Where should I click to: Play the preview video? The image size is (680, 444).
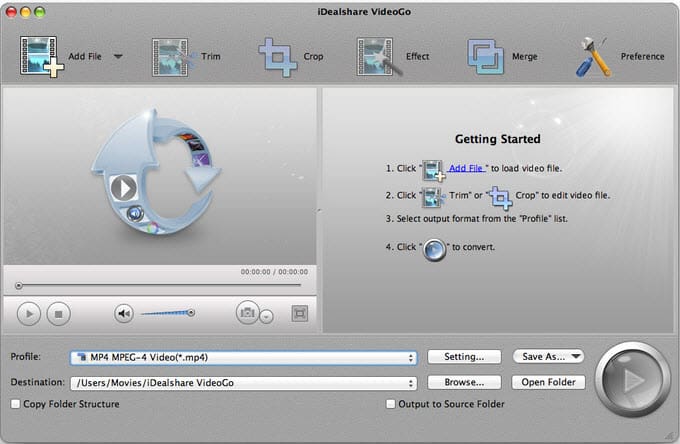click(x=29, y=313)
